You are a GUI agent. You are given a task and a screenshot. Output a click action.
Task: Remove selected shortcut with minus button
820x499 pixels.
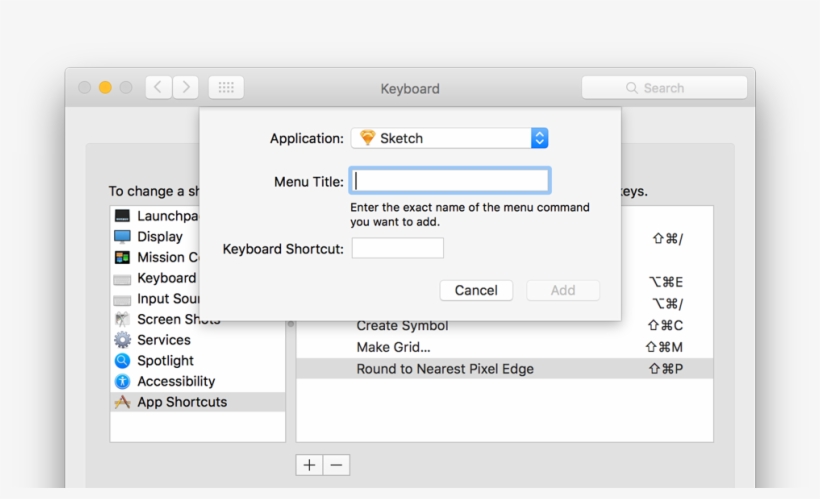(336, 465)
